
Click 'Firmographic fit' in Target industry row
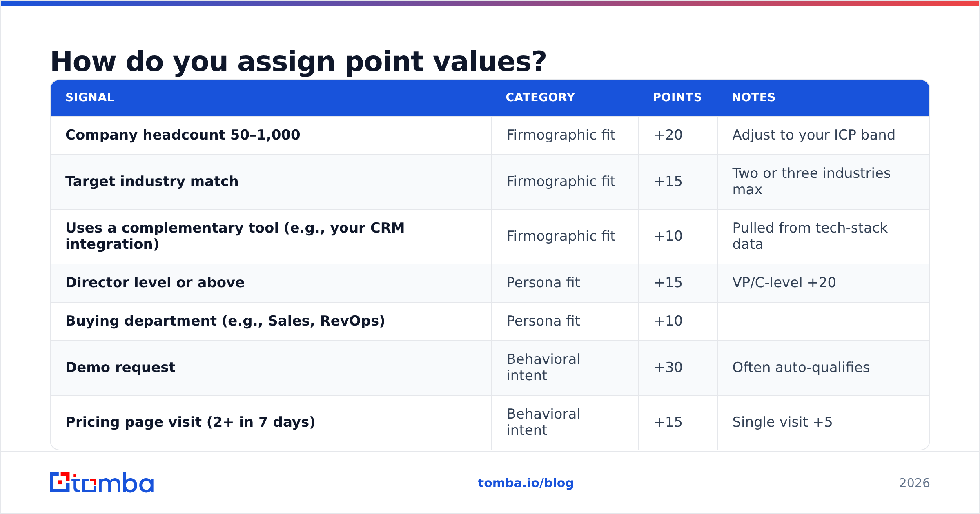[x=561, y=182]
